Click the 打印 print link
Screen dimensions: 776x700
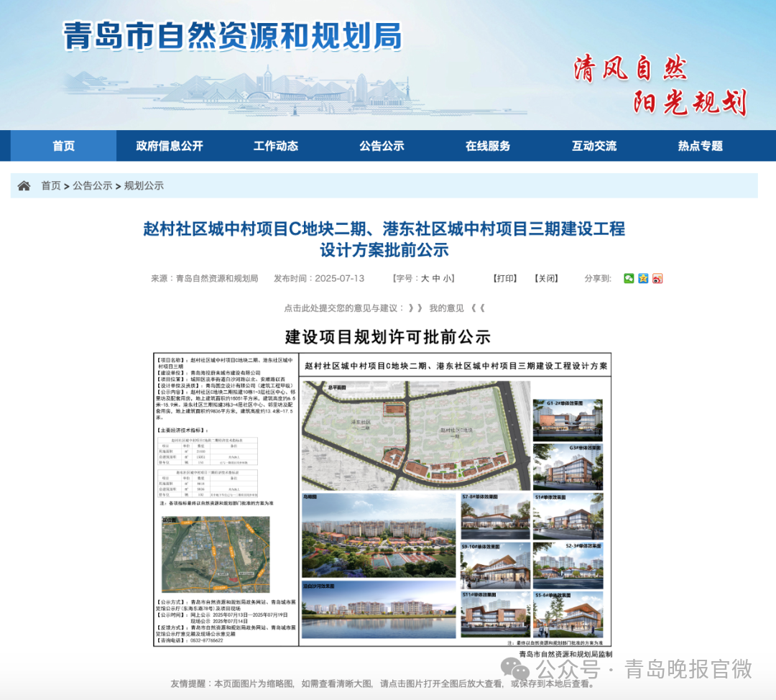504,278
